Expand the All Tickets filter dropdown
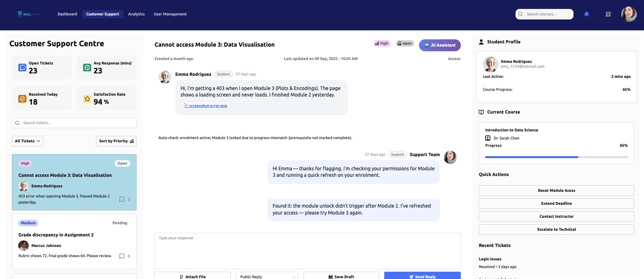The width and height of the screenshot is (644, 279). (28, 141)
